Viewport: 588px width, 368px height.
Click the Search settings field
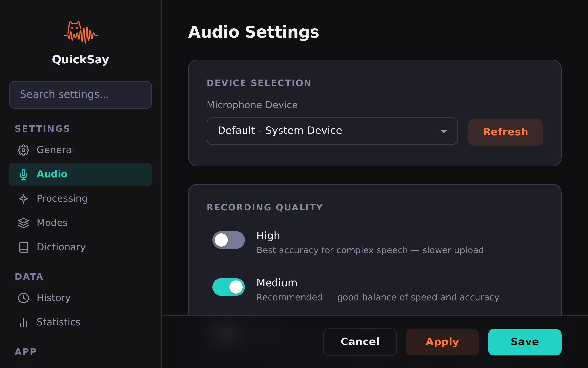[80, 95]
